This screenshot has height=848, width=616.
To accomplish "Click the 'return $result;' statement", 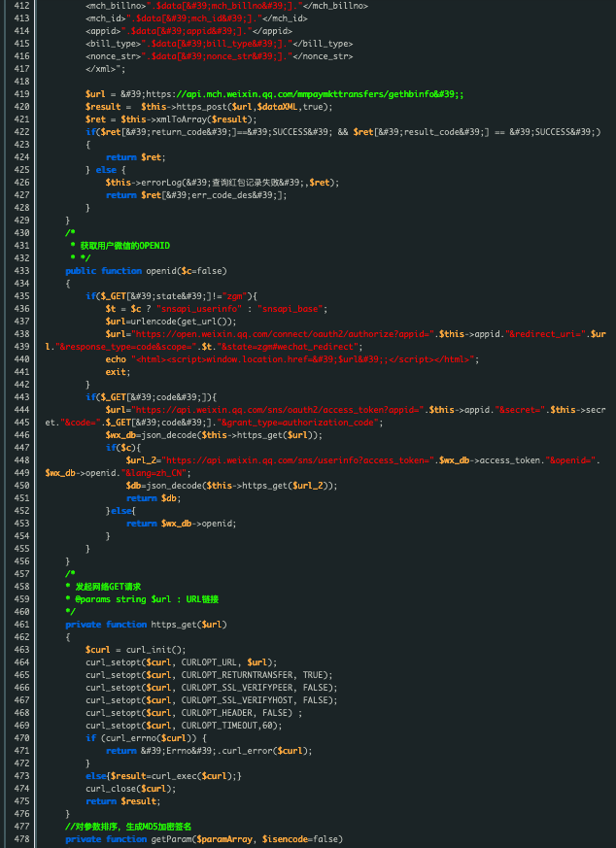I will click(123, 801).
